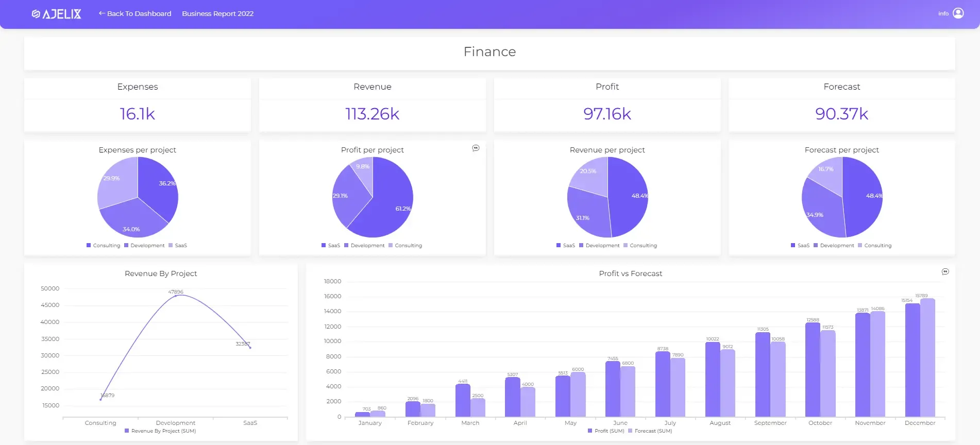Open comment icon on Profit per project

476,148
